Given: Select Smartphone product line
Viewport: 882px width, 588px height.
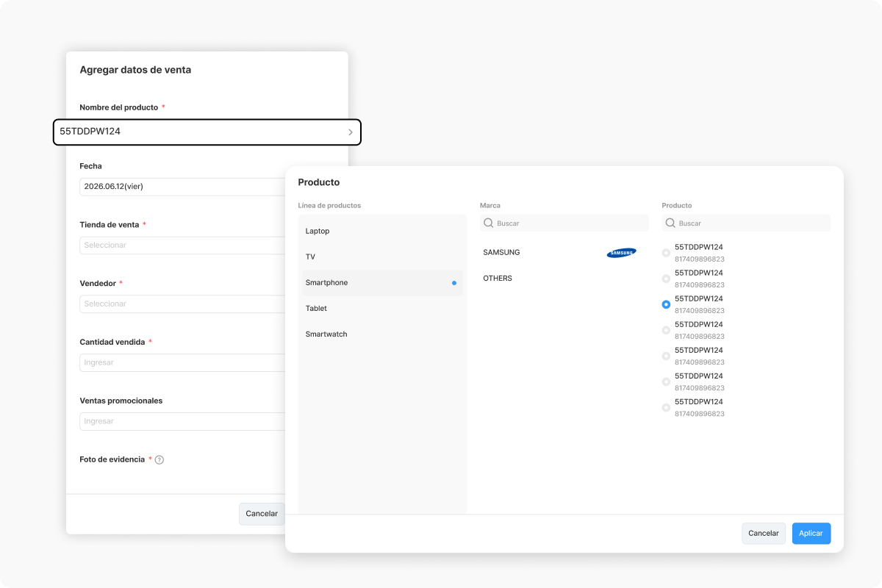Looking at the screenshot, I should pos(382,283).
